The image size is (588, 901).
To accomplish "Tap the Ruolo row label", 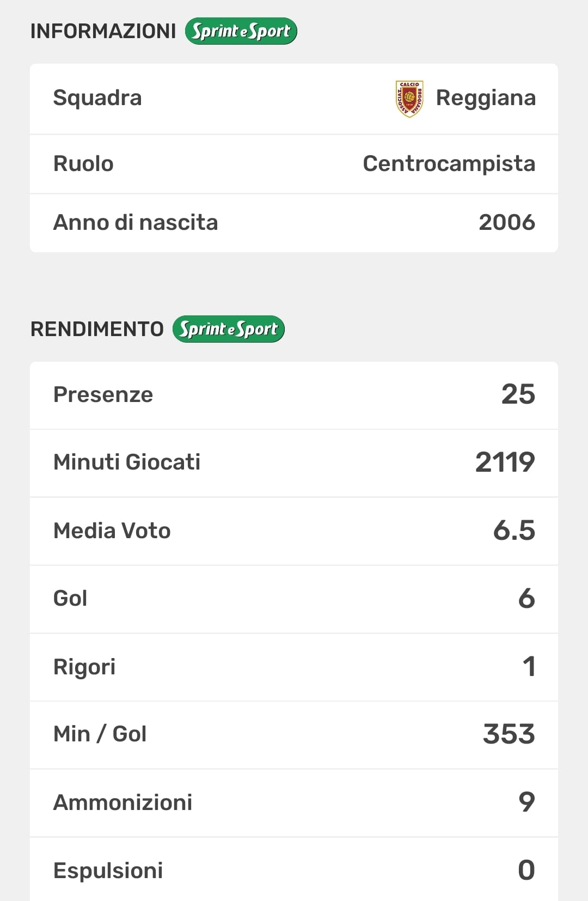I will click(x=83, y=163).
